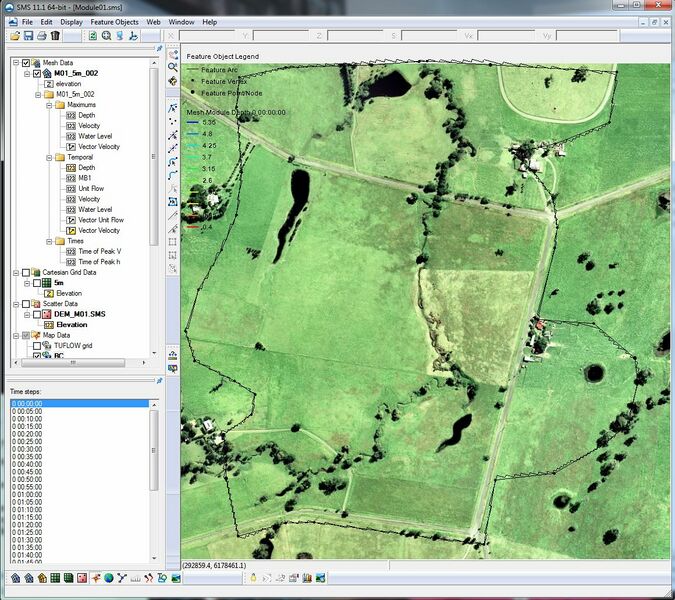The width and height of the screenshot is (675, 600).
Task: Select the Zoom magnifier tool
Action: point(173,67)
